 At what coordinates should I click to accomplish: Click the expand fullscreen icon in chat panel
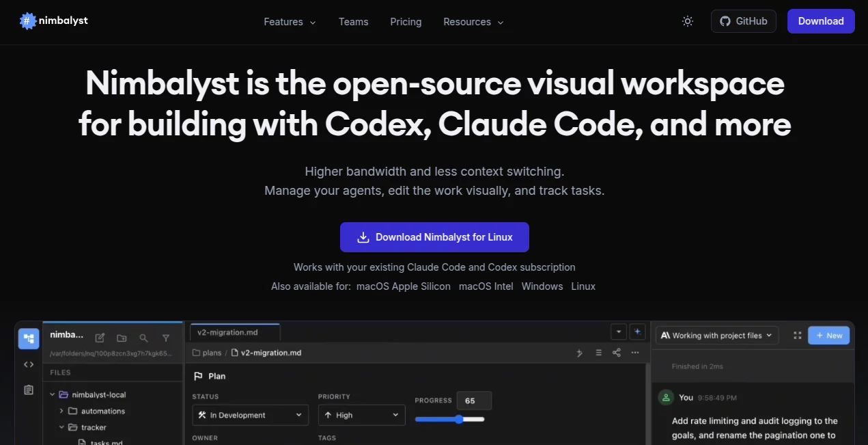click(x=797, y=336)
